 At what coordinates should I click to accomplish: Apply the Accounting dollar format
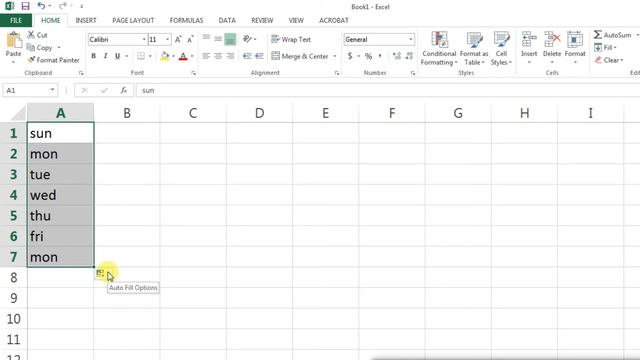350,56
